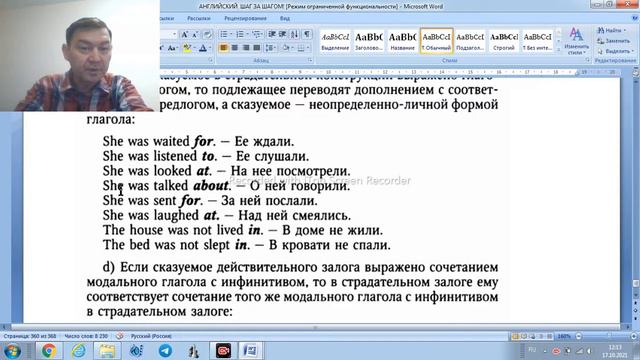The height and width of the screenshot is (360, 640).
Task: Open Internet Explorer from taskbar
Action: point(78,351)
